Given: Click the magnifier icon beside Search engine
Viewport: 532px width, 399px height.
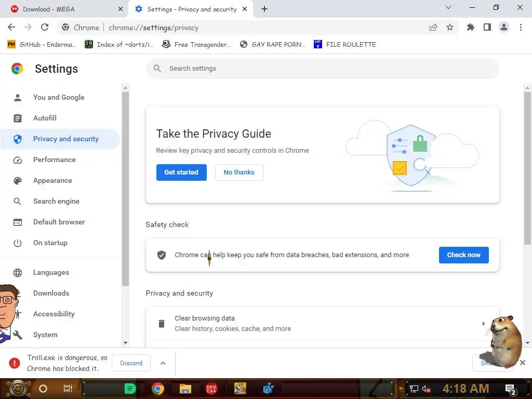Looking at the screenshot, I should tap(18, 202).
